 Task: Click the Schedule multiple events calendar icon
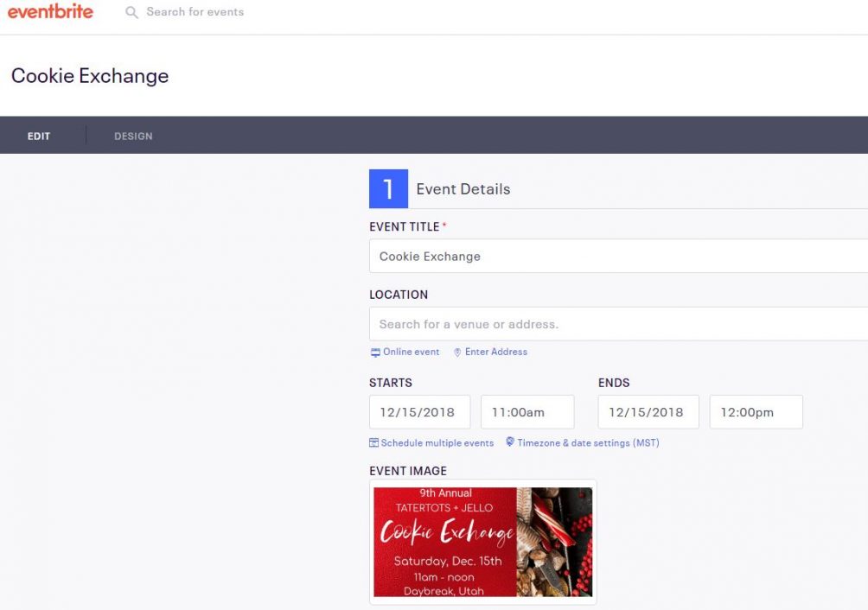tap(374, 442)
